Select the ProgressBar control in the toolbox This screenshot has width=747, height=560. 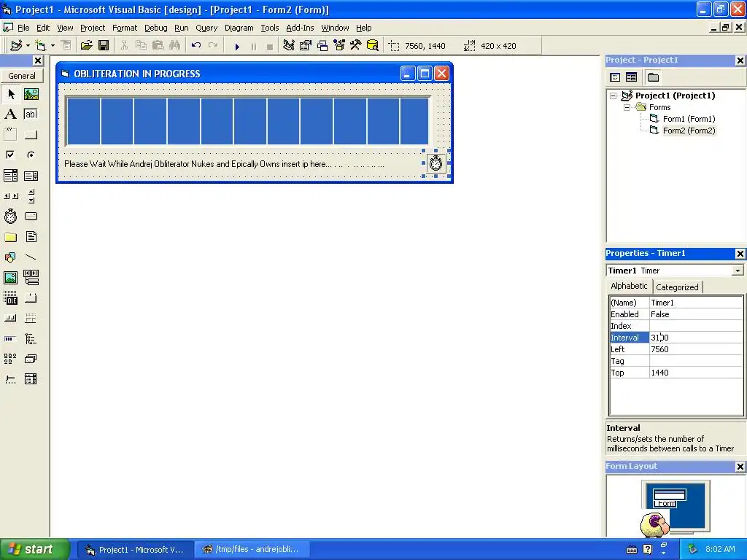pos(10,338)
